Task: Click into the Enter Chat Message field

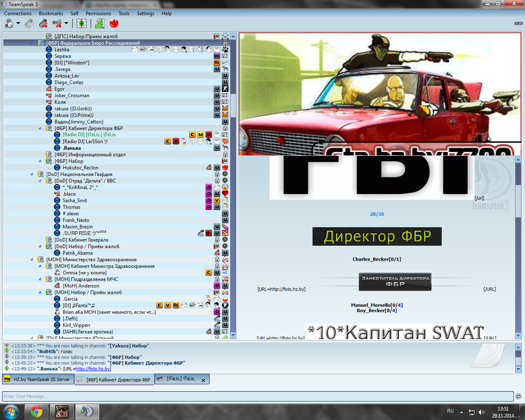Action: pos(258,396)
